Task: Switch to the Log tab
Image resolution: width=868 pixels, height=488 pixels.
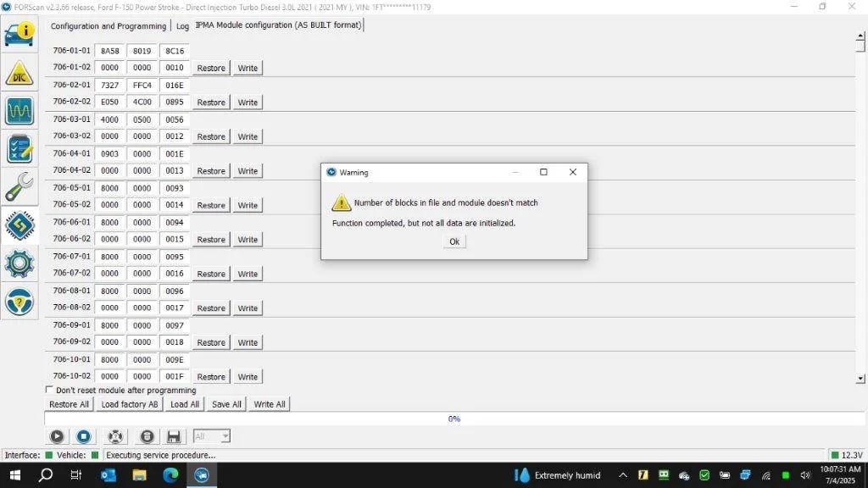Action: pos(182,26)
